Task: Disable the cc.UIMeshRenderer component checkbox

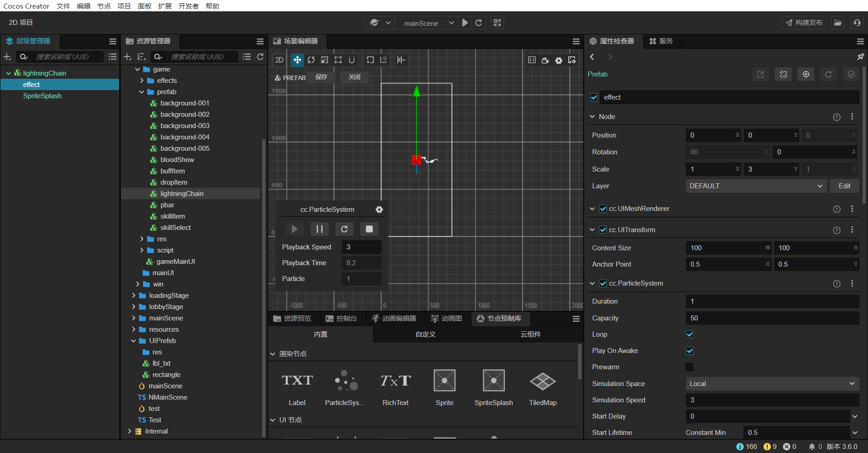Action: pos(603,209)
